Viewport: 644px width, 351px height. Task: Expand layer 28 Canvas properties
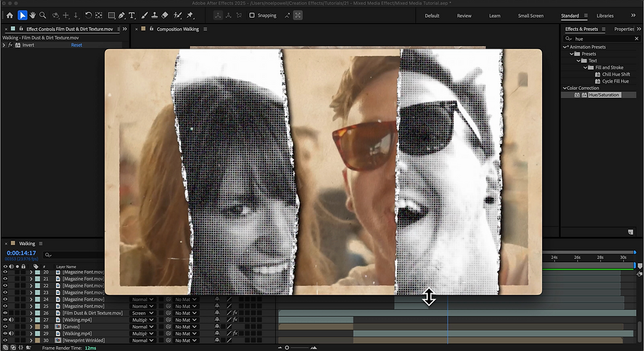(x=31, y=327)
